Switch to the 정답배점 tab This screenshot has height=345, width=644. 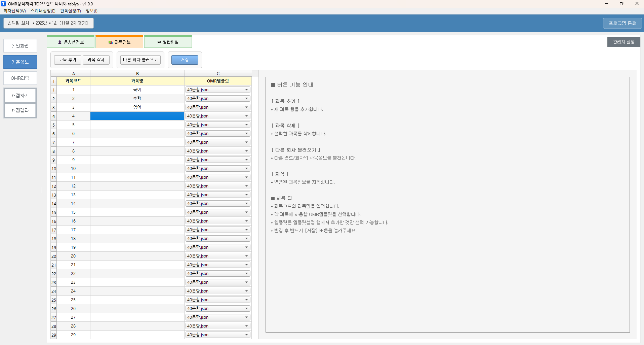168,42
